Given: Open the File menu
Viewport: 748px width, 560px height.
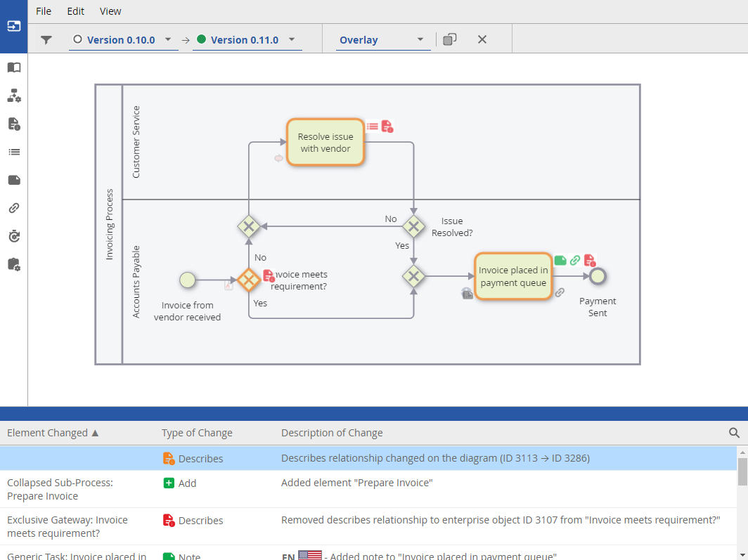Looking at the screenshot, I should point(44,11).
